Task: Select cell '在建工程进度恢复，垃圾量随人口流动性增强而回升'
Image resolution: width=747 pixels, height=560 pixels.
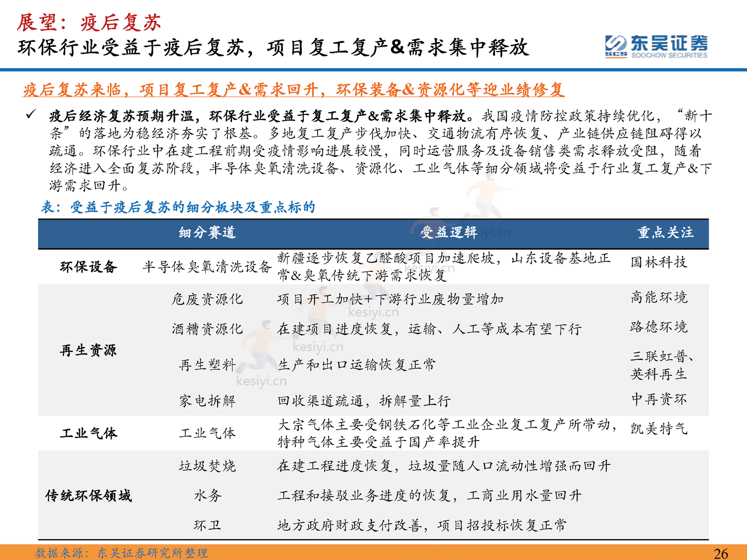Action: point(444,466)
